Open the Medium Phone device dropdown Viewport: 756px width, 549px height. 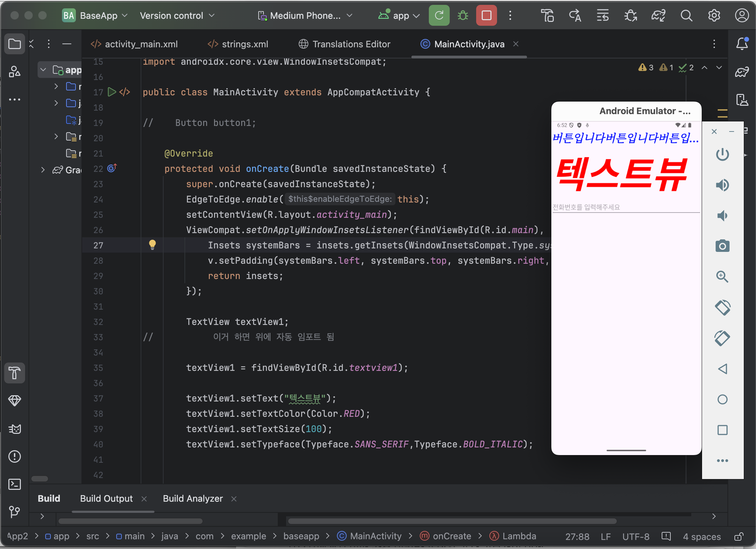pos(305,16)
